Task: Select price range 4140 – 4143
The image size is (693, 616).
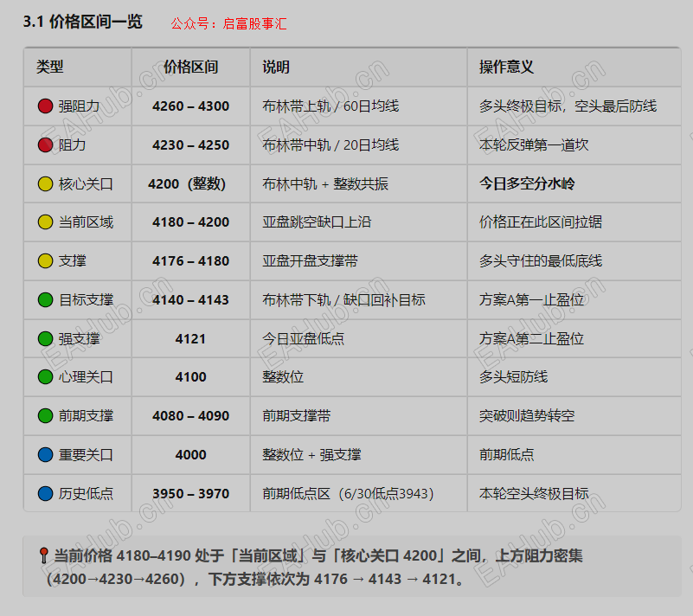Action: pos(190,299)
